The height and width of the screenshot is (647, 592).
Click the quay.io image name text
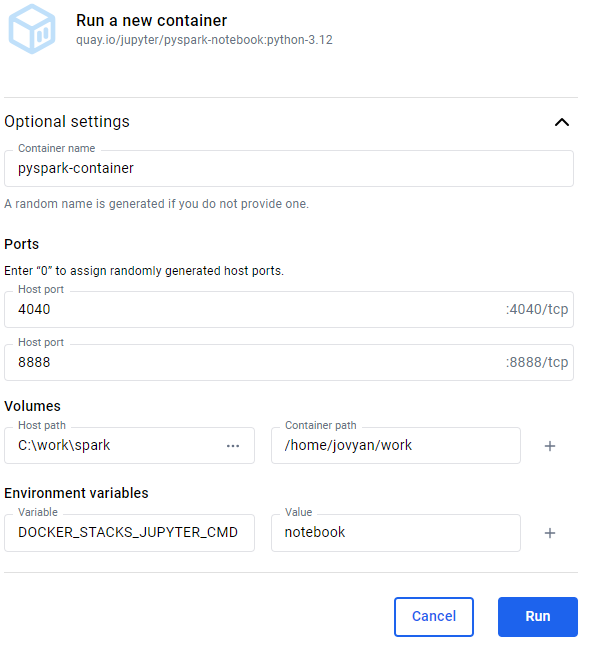click(x=204, y=40)
